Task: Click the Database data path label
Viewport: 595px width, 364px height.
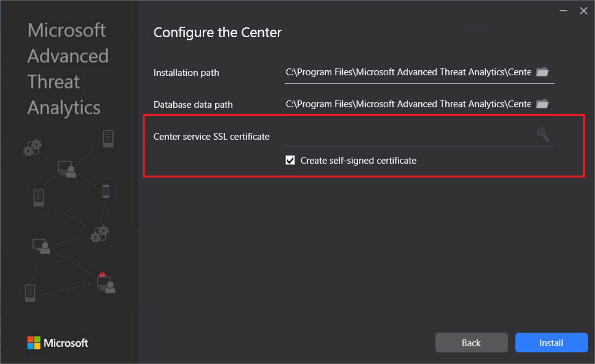Action: 193,104
